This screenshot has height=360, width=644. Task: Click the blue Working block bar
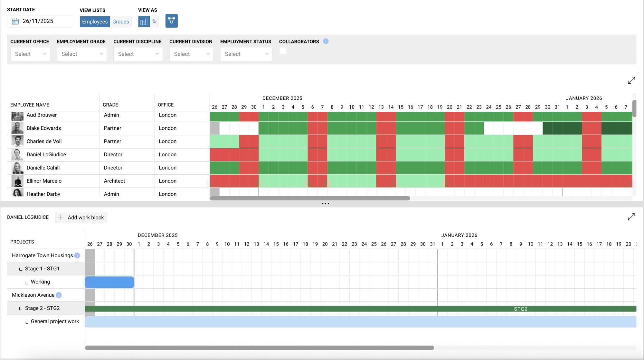(109, 282)
